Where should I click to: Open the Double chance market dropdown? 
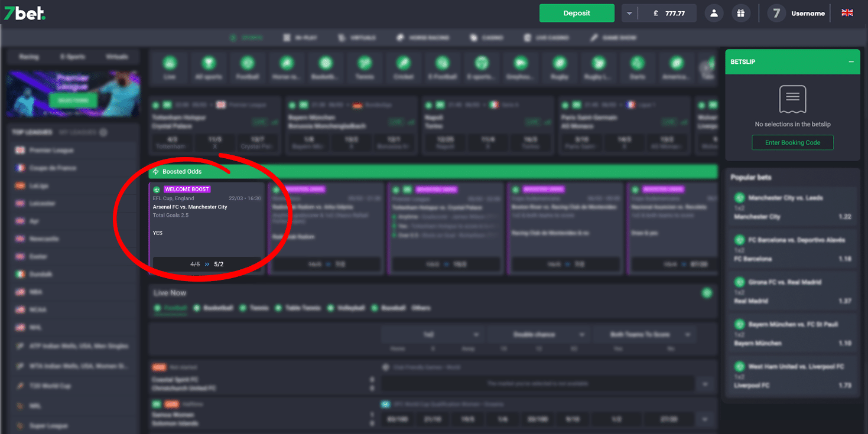[x=538, y=335]
